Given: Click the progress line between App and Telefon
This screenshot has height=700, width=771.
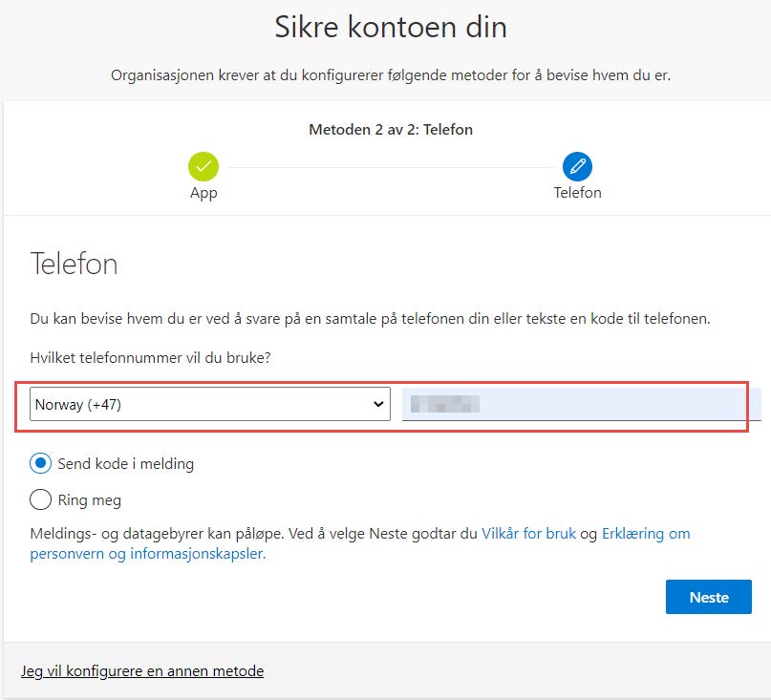Looking at the screenshot, I should pos(390,167).
